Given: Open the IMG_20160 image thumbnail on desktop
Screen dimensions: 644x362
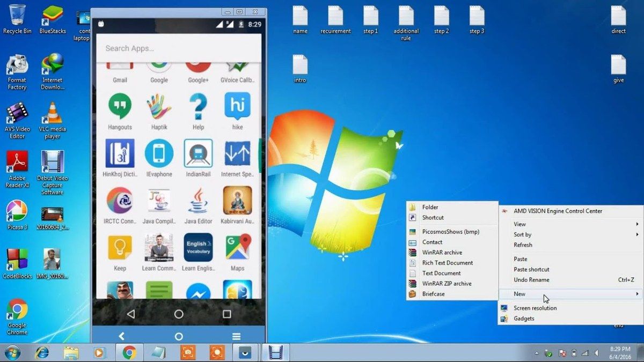Looking at the screenshot, I should coord(53,264).
